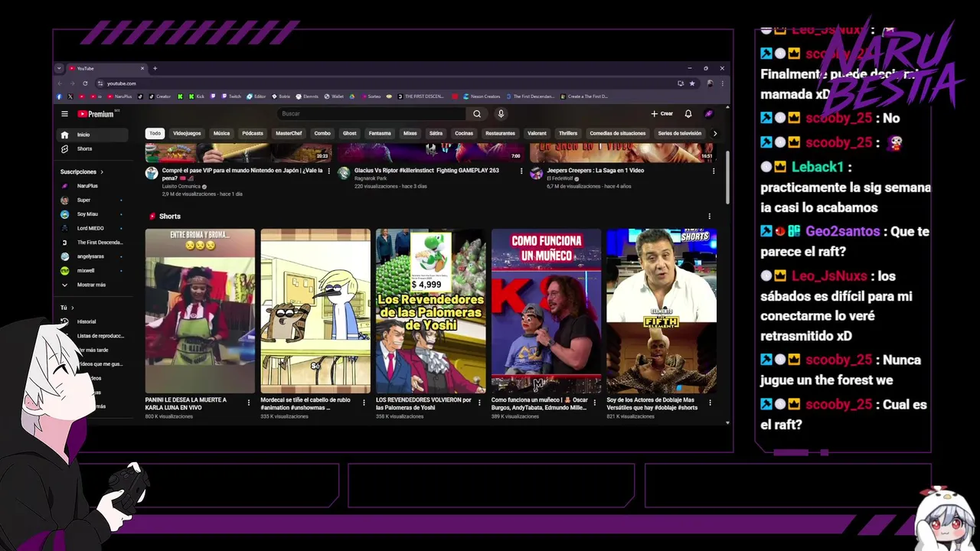Select the Música filter chip
Viewport: 980px width, 551px height.
pos(221,133)
